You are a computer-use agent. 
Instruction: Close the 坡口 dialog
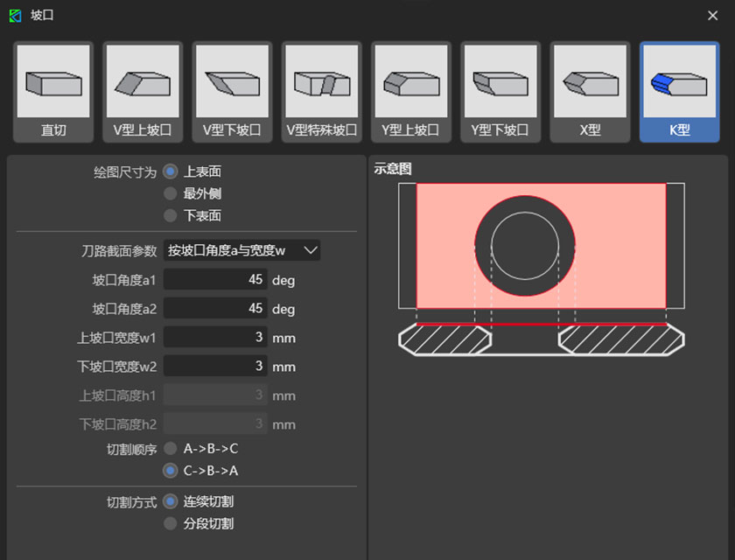(x=715, y=15)
